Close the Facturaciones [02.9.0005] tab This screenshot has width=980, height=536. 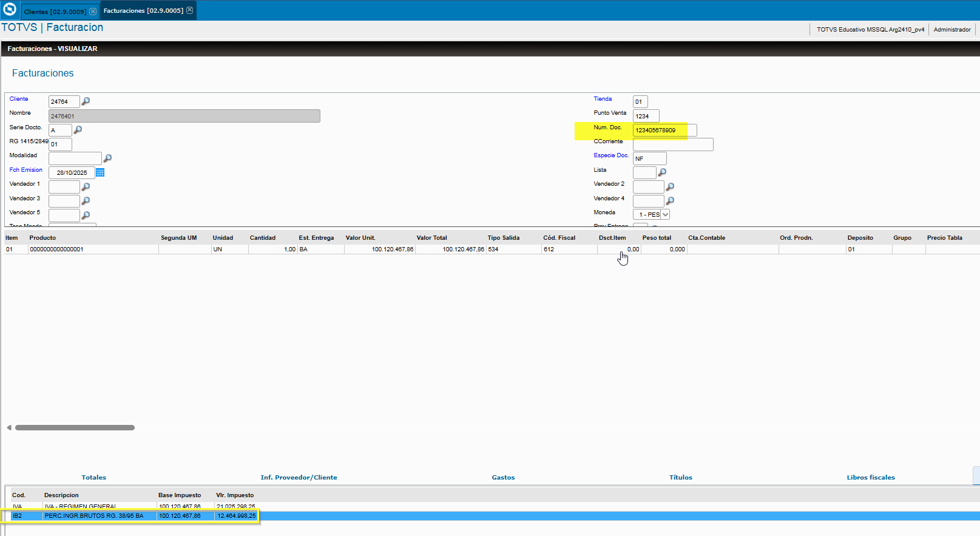[x=190, y=10]
